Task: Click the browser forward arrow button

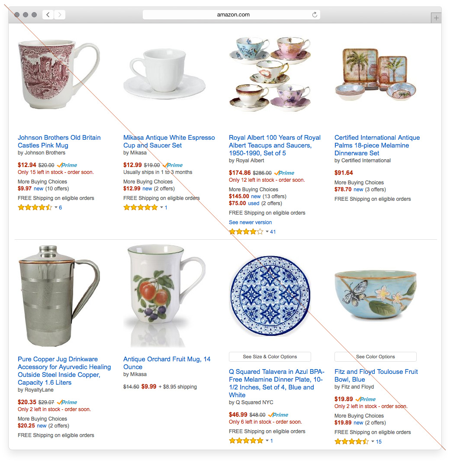Action: pyautogui.click(x=60, y=15)
